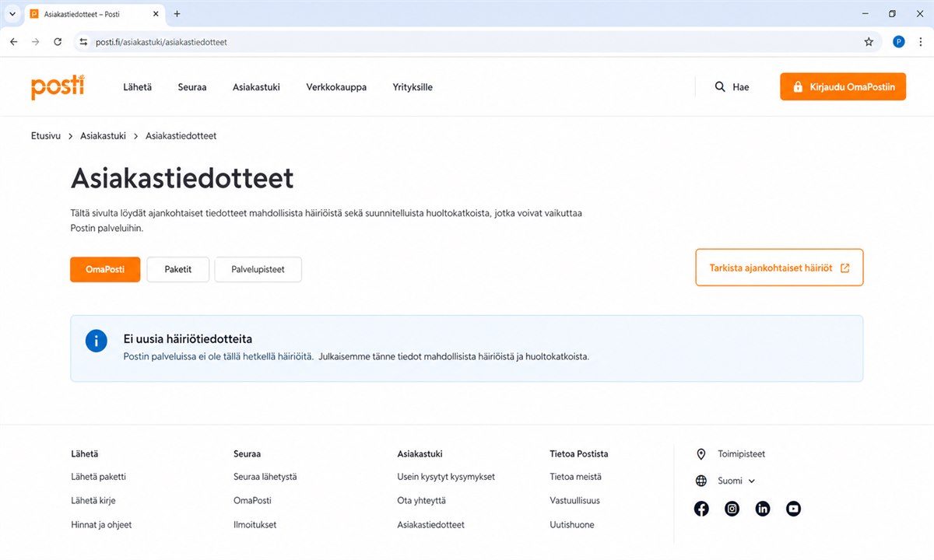The width and height of the screenshot is (934, 560).
Task: Click lock icon on Kirjaudu button
Action: click(x=797, y=87)
